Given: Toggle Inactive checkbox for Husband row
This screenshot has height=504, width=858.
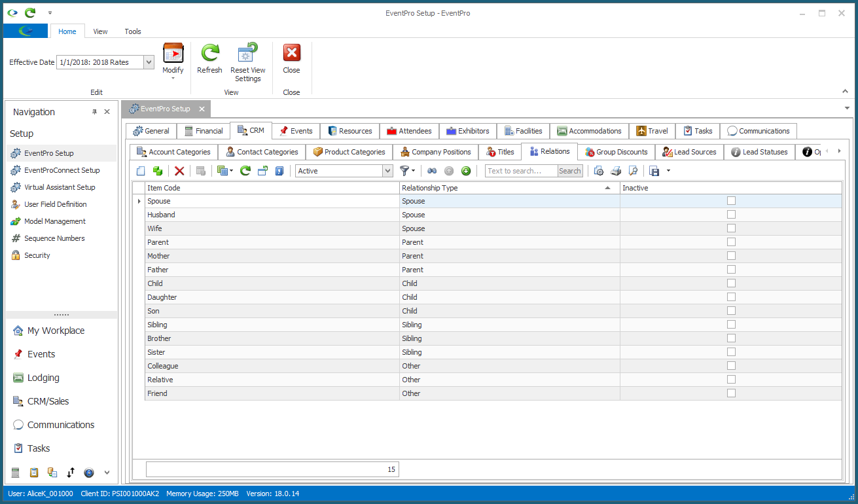Looking at the screenshot, I should pos(731,215).
